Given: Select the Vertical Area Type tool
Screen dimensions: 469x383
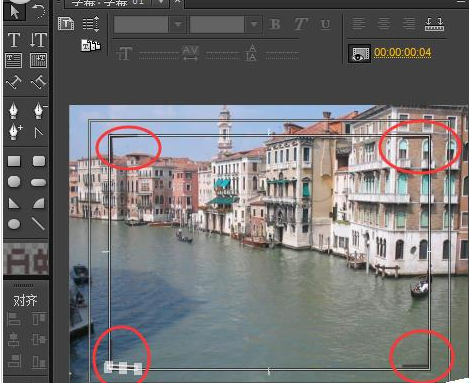Looking at the screenshot, I should click(x=38, y=61).
